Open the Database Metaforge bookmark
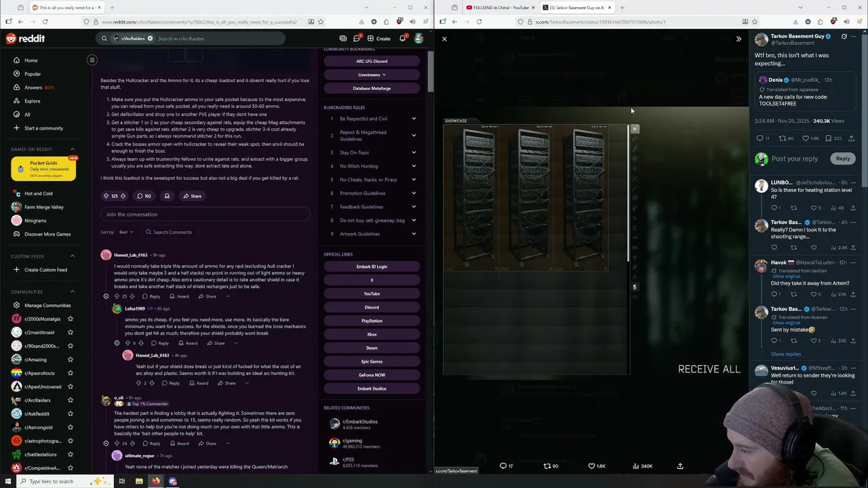Image resolution: width=868 pixels, height=488 pixels. pyautogui.click(x=372, y=88)
